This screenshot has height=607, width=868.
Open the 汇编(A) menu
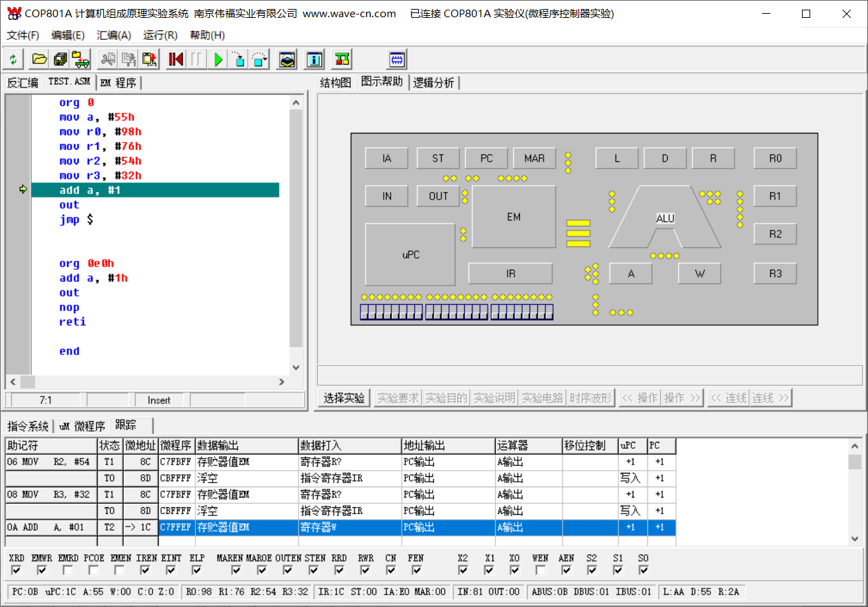click(113, 35)
